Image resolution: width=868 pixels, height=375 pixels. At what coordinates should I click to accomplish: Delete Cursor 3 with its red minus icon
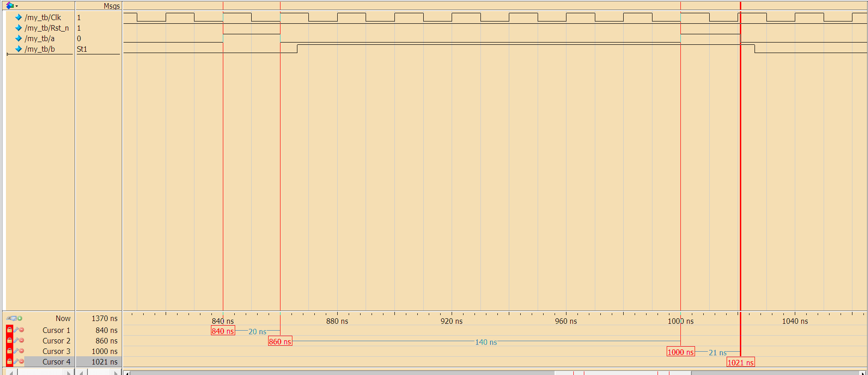pos(22,351)
